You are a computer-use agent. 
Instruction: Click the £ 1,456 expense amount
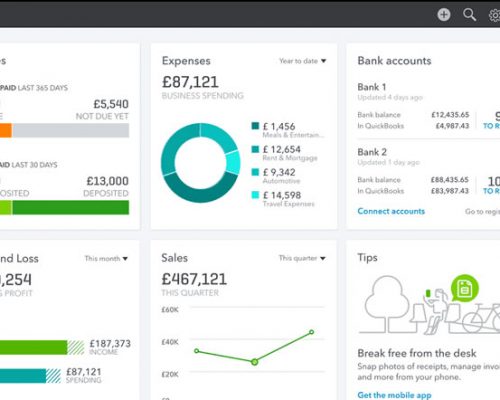279,127
